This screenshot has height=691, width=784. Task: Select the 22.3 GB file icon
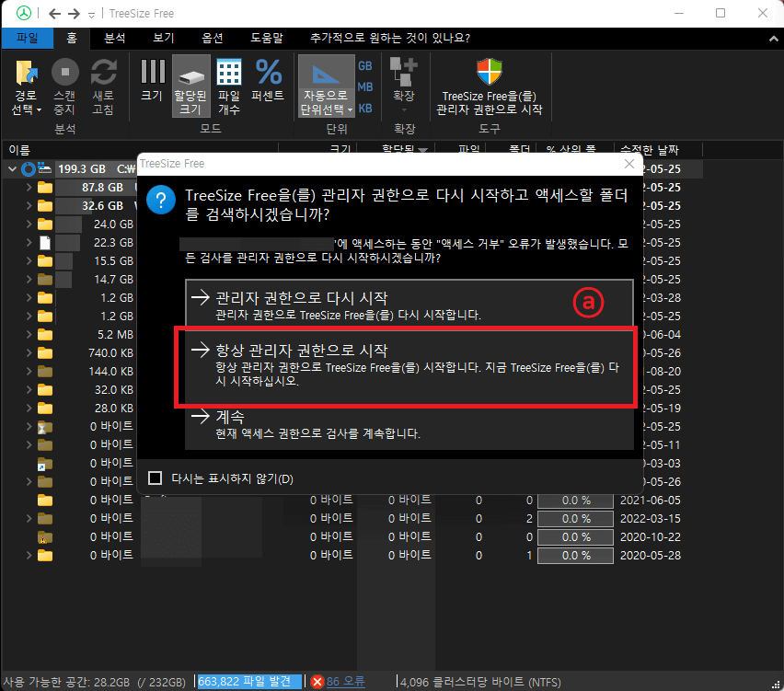(45, 243)
